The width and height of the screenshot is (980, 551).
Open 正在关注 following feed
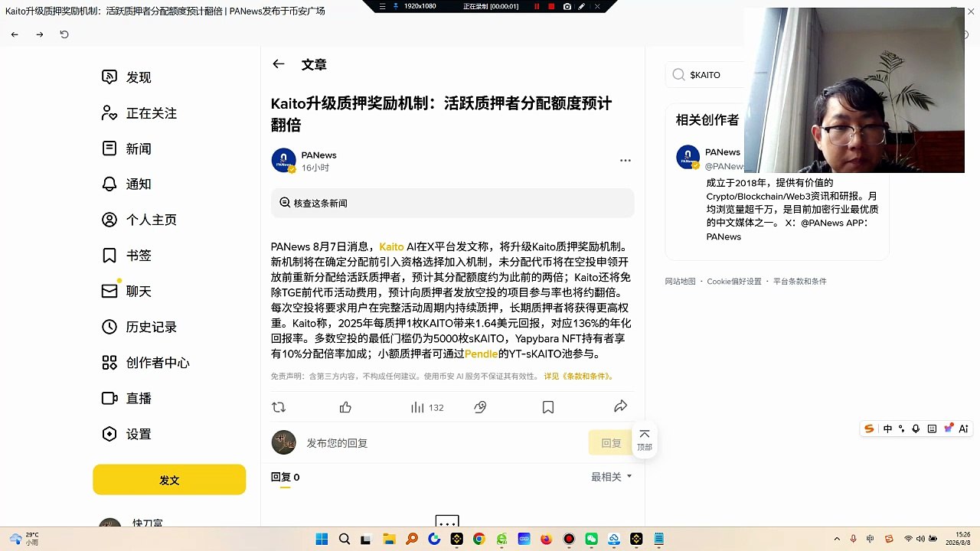pos(139,113)
